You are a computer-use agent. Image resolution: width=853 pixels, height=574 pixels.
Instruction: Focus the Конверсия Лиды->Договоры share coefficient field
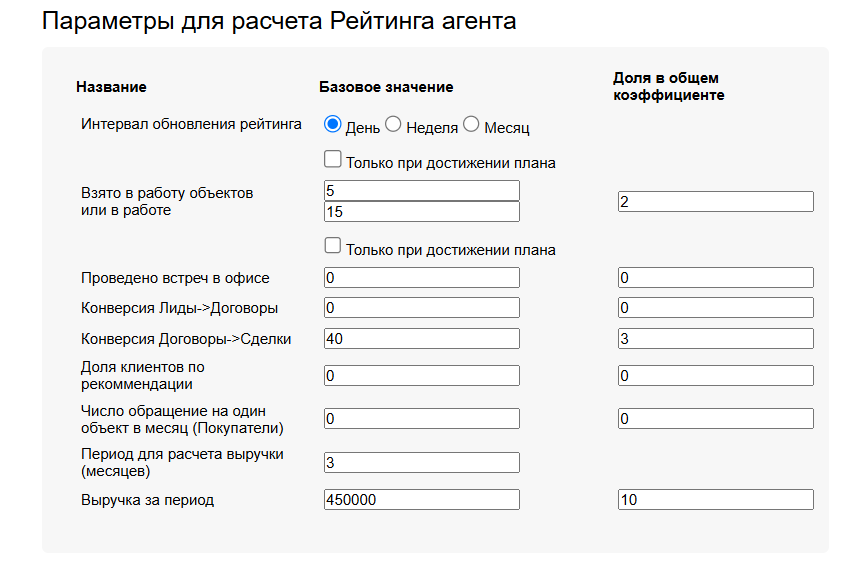(714, 308)
